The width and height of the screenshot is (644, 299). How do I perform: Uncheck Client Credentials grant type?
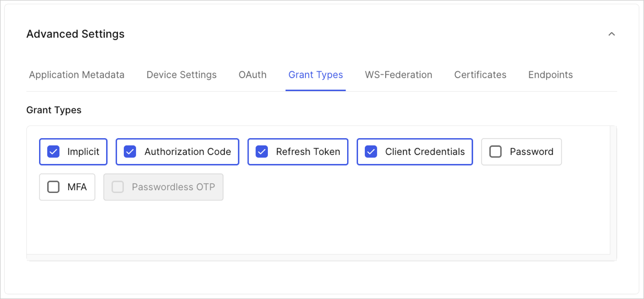click(371, 152)
